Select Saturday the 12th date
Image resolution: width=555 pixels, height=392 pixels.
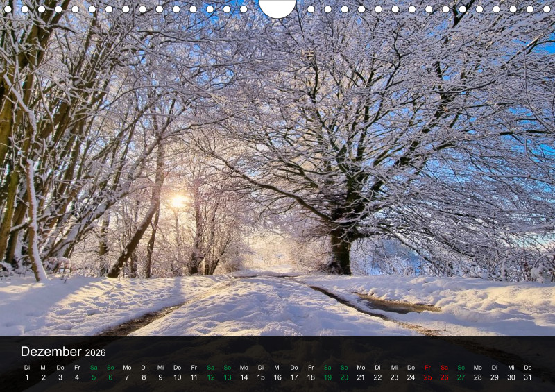(x=210, y=377)
